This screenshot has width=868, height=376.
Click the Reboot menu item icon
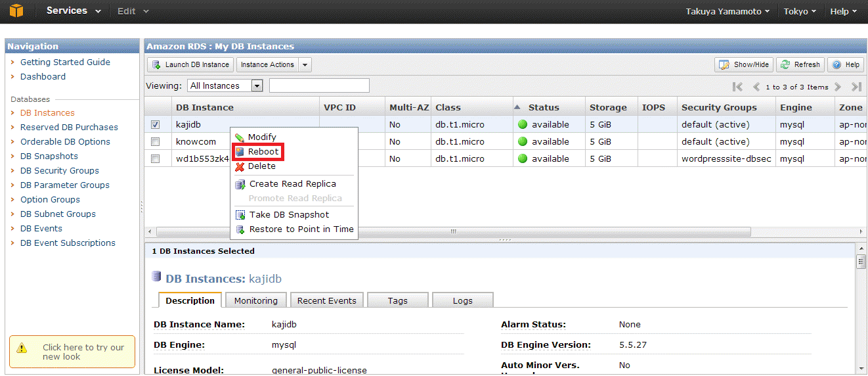240,151
